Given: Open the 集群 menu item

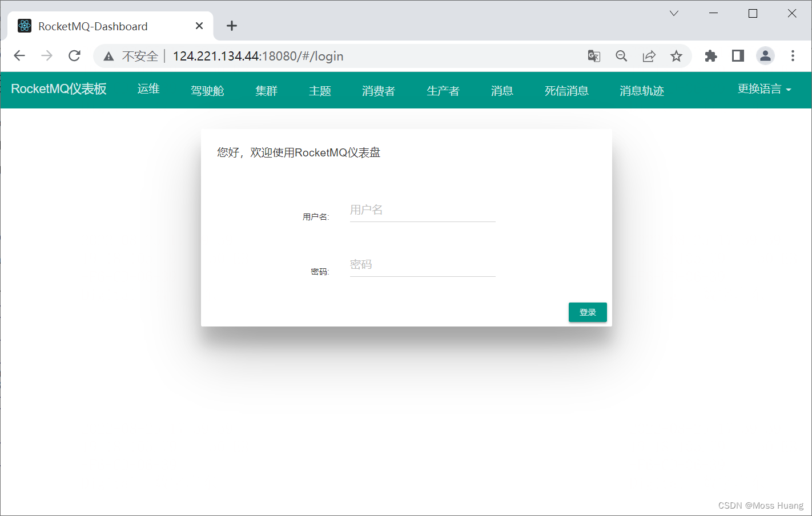Looking at the screenshot, I should point(267,91).
